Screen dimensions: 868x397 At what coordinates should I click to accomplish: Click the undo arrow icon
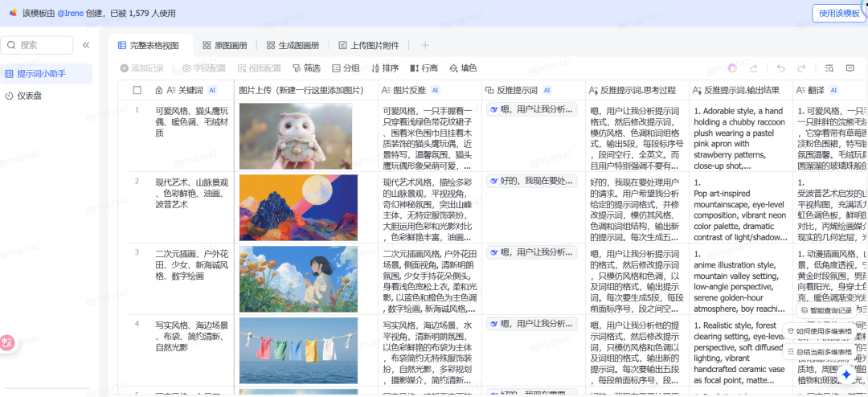point(780,68)
